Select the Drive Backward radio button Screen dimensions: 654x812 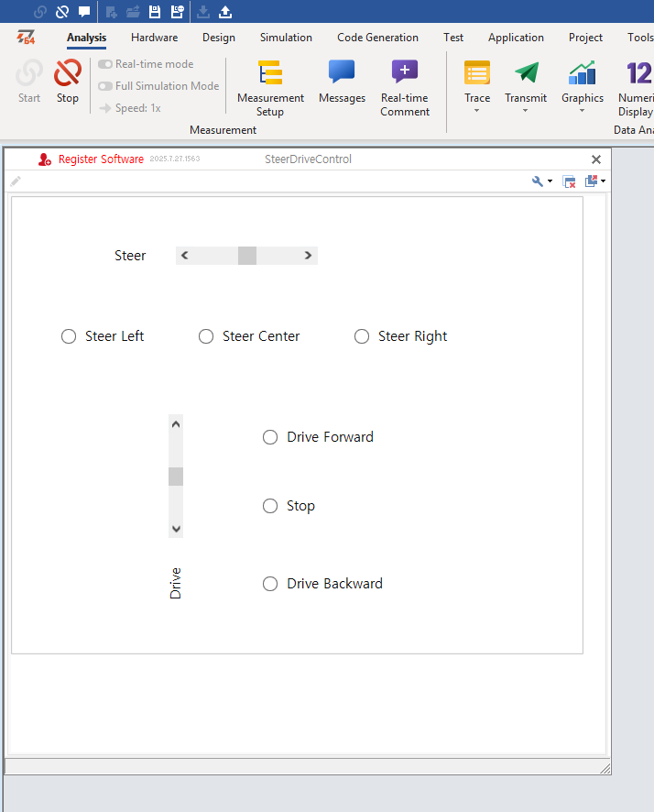coord(270,584)
